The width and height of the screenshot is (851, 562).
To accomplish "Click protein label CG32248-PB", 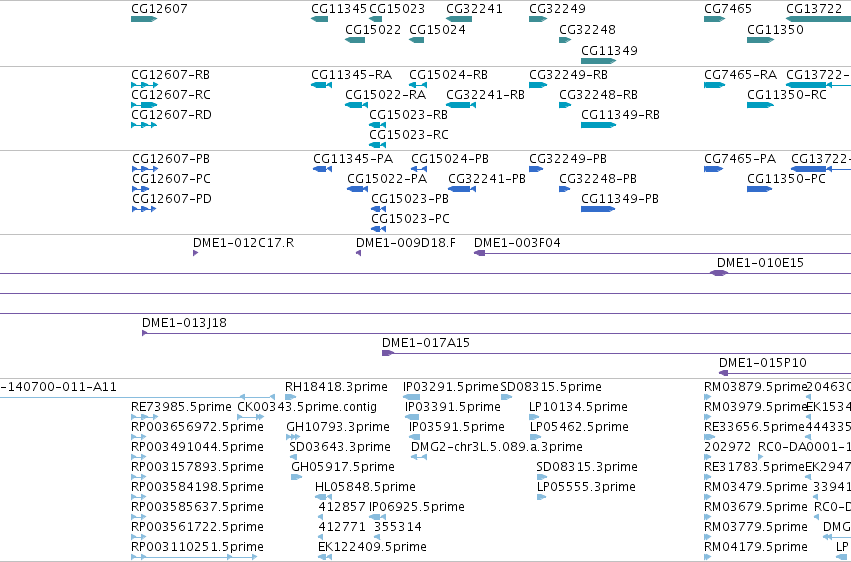I will tap(598, 178).
